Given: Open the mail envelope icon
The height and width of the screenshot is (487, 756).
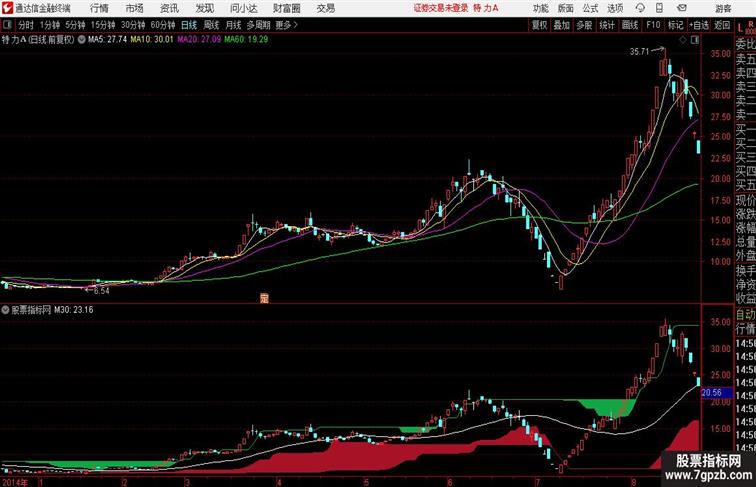Looking at the screenshot, I should click(x=681, y=8).
